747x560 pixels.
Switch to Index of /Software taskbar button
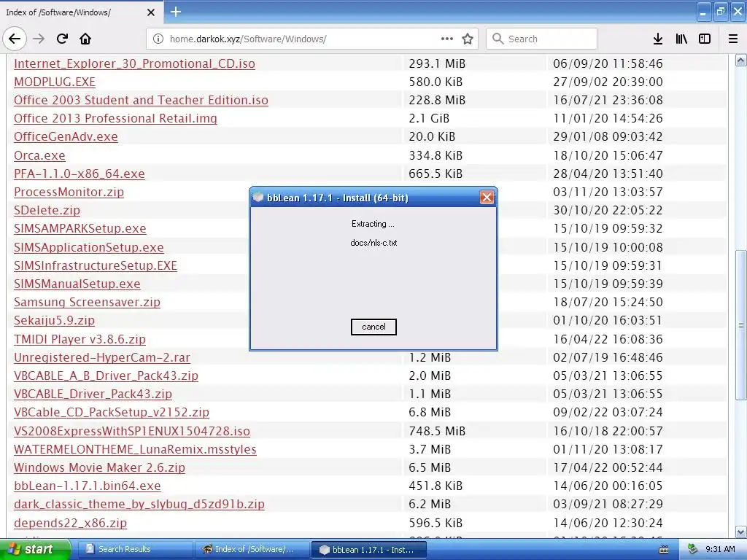pyautogui.click(x=252, y=549)
